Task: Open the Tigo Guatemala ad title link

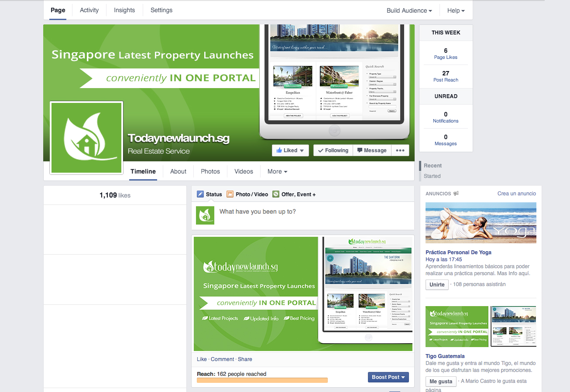Action: [445, 356]
